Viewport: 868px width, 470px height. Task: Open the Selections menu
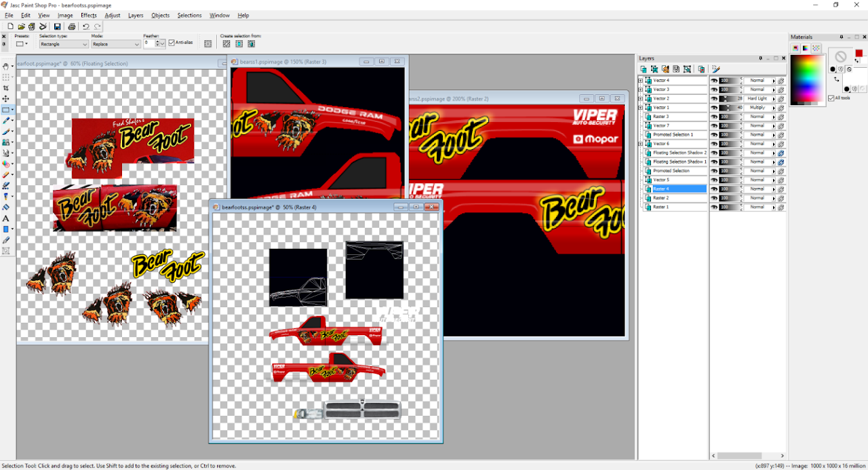[x=189, y=15]
